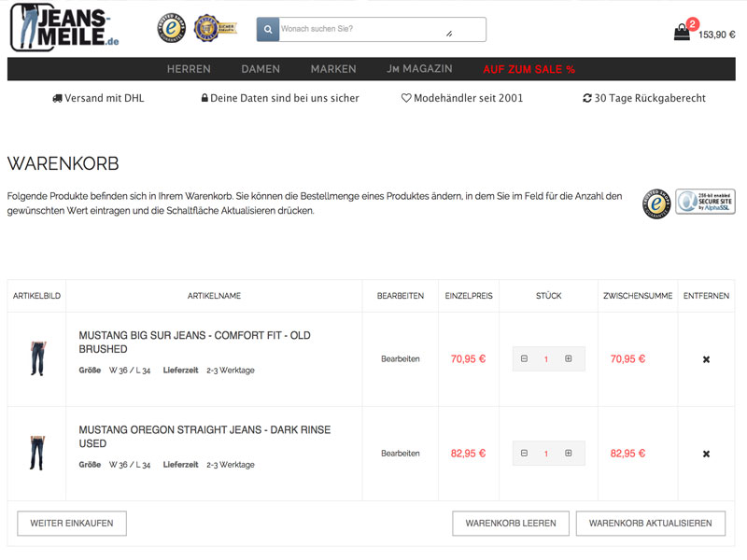Image resolution: width=747 pixels, height=560 pixels.
Task: Click the Artikelname column header
Action: (214, 296)
